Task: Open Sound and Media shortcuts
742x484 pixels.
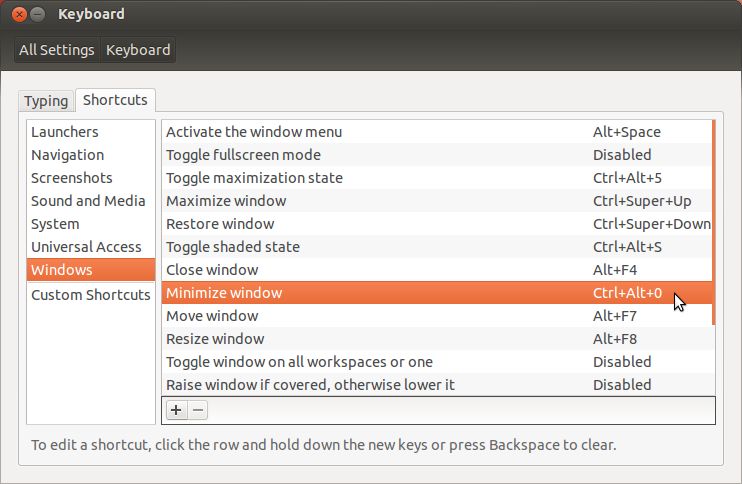Action: coord(91,201)
